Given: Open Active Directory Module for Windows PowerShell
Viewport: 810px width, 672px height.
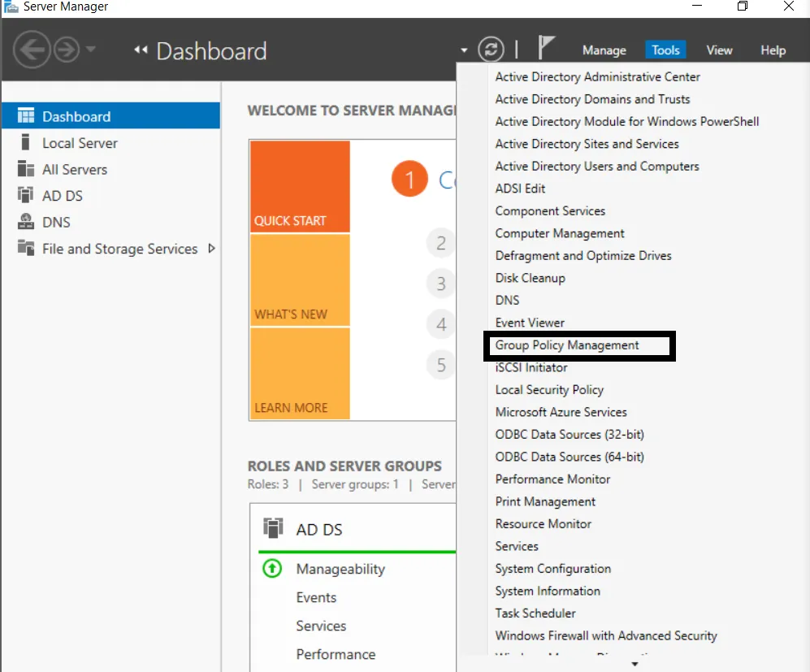Looking at the screenshot, I should 626,121.
